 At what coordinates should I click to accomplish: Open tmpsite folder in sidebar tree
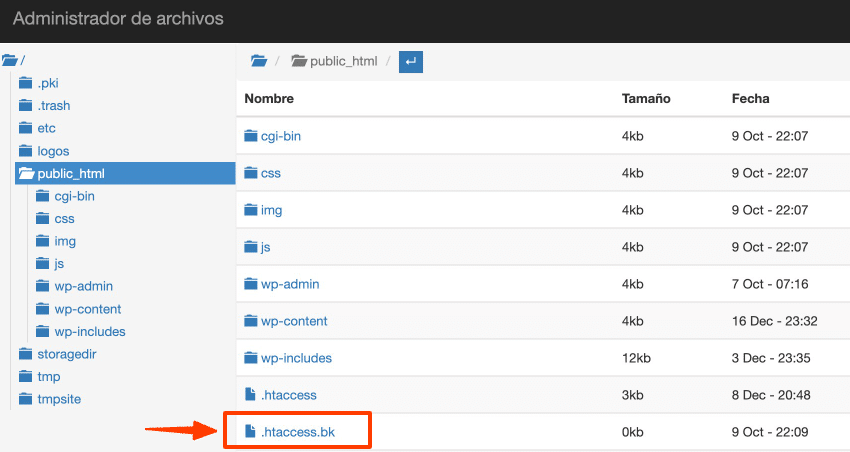tap(59, 399)
